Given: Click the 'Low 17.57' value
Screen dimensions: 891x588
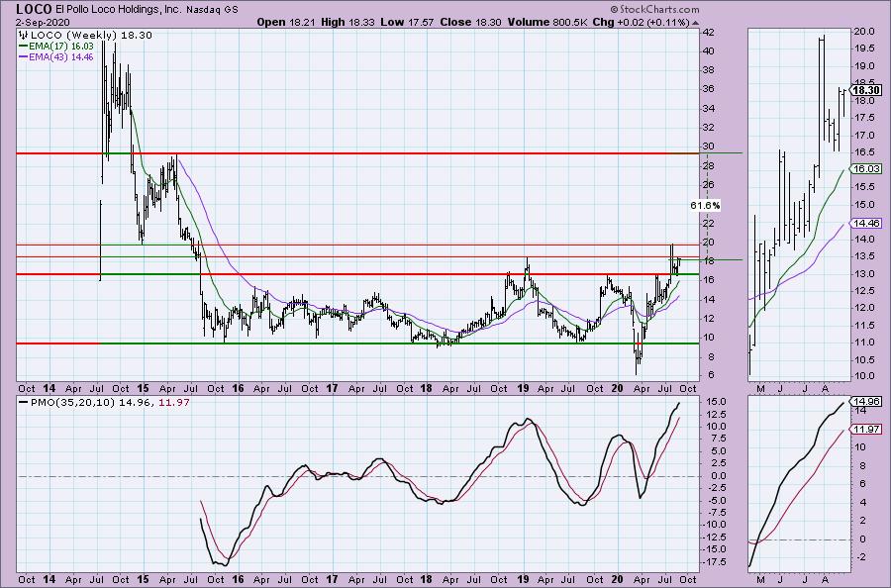Looking at the screenshot, I should 408,22.
